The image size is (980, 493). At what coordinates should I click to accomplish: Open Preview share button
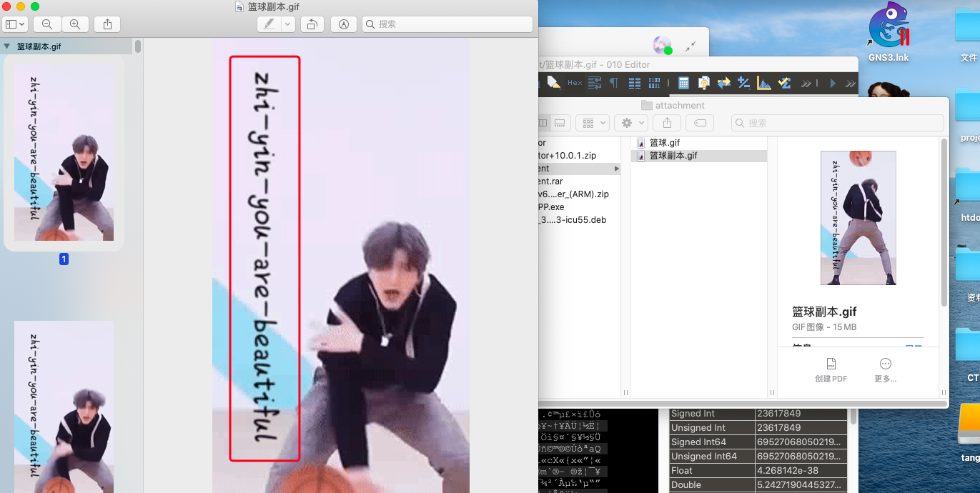click(x=107, y=24)
